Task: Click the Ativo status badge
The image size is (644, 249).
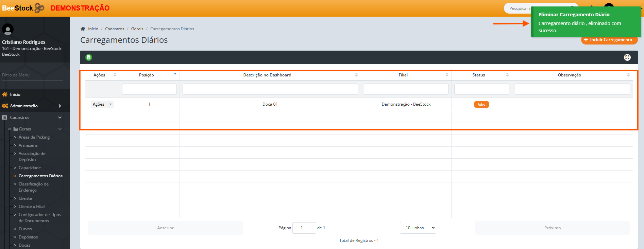Action: (x=481, y=105)
